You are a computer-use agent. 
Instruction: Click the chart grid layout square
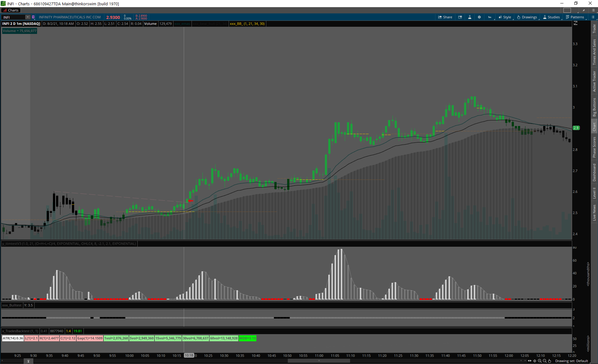(567, 10)
